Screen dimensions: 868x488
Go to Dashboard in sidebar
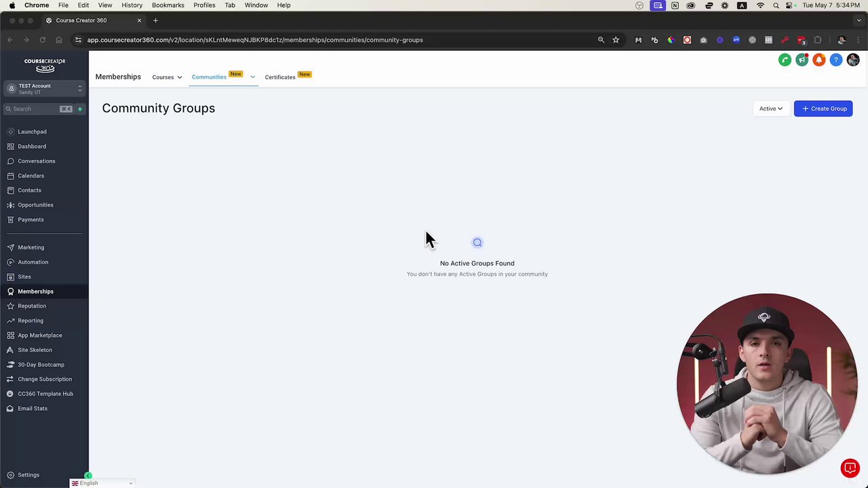coord(32,146)
